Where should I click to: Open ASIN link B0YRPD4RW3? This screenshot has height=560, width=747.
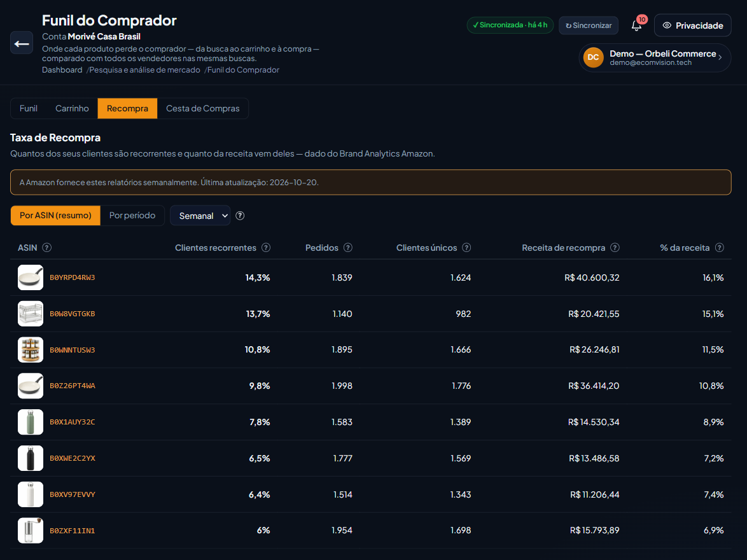(73, 277)
